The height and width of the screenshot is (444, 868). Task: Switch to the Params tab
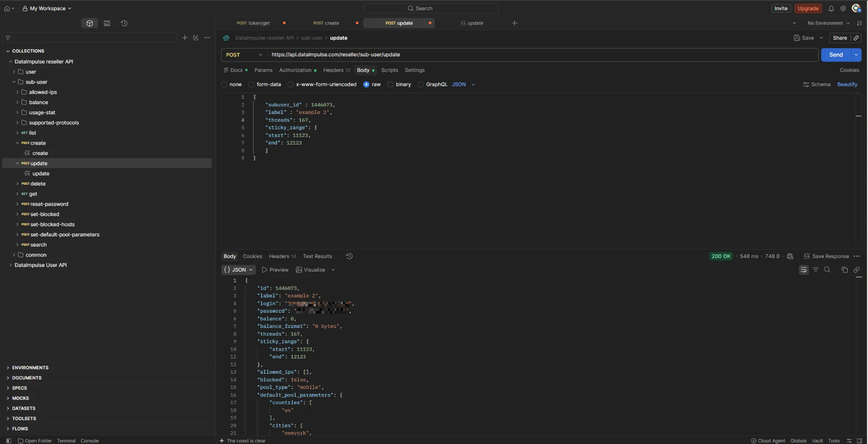coord(263,70)
